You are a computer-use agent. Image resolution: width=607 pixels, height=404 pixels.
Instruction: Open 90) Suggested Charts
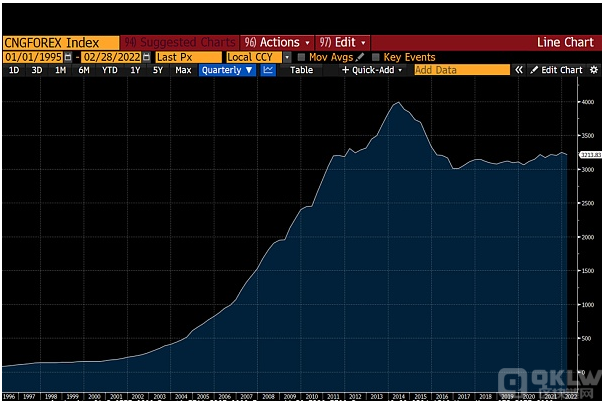pos(179,43)
